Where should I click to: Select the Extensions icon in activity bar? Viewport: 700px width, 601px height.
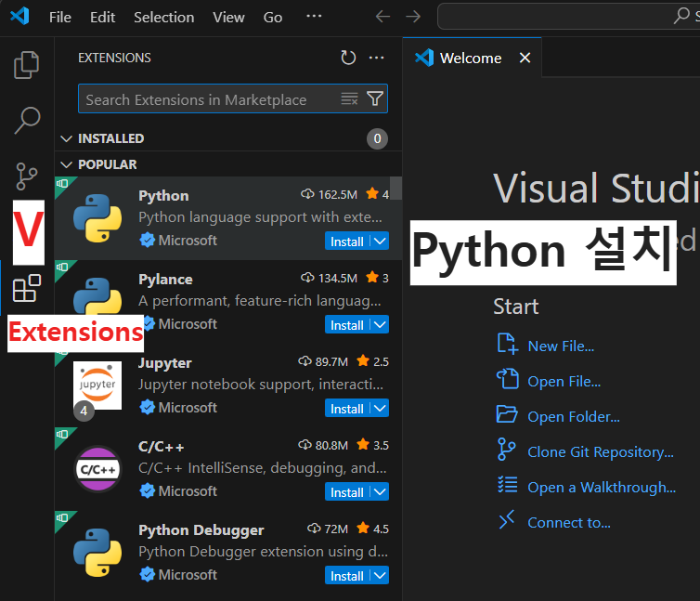(27, 288)
